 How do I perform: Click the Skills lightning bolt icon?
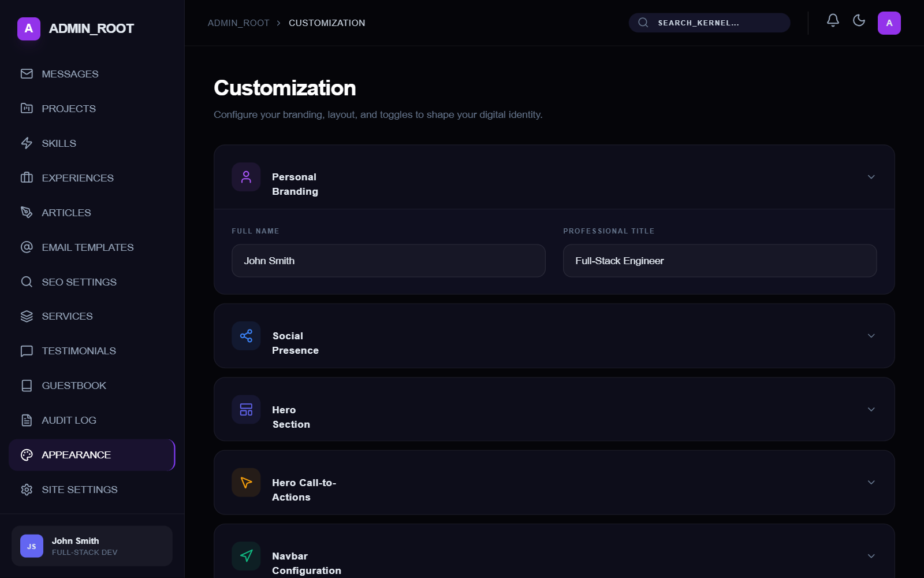[x=27, y=143]
